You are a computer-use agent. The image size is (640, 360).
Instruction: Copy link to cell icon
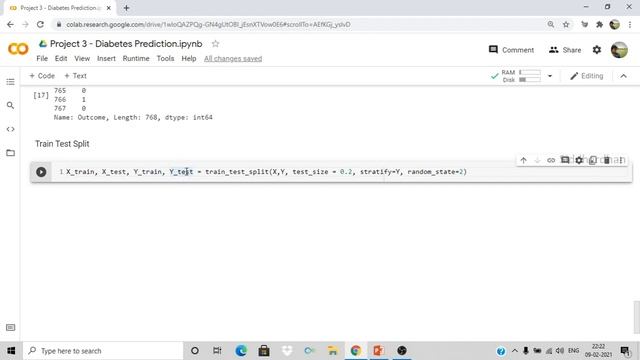coord(551,160)
